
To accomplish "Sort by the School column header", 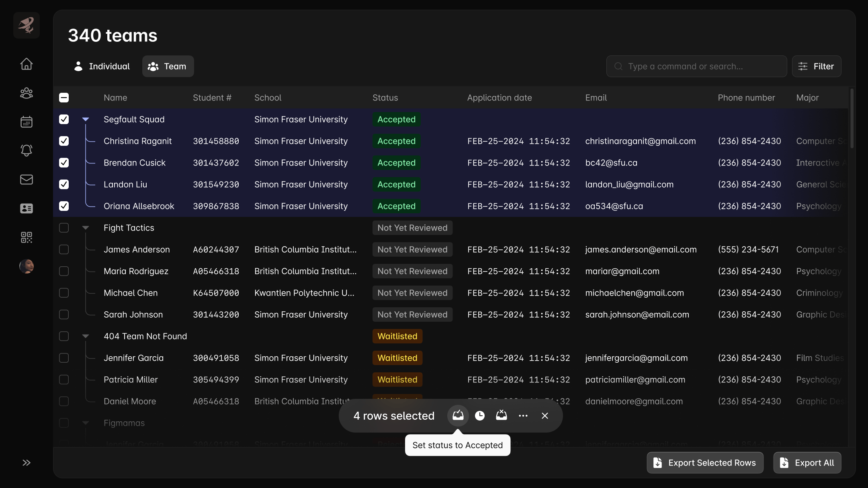I will pos(268,98).
